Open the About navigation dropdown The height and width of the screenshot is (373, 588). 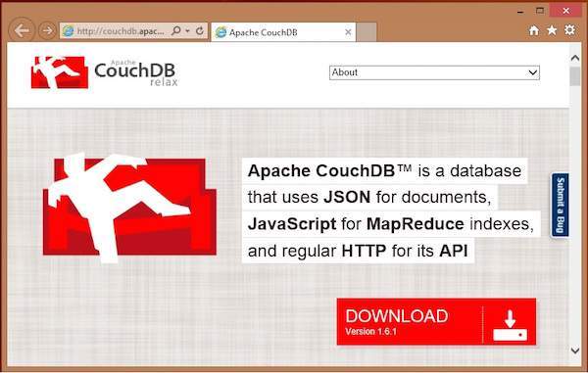tap(434, 72)
